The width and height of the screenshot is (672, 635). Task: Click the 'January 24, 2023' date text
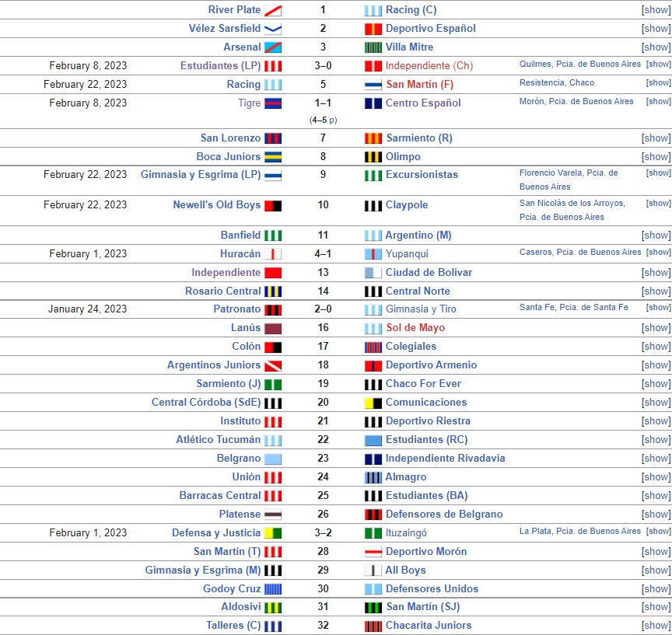click(x=87, y=309)
